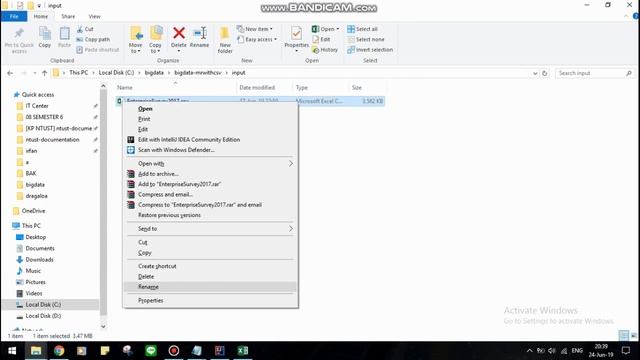The width and height of the screenshot is (640, 360).
Task: Select Downloads in navigation pane
Action: (39, 260)
